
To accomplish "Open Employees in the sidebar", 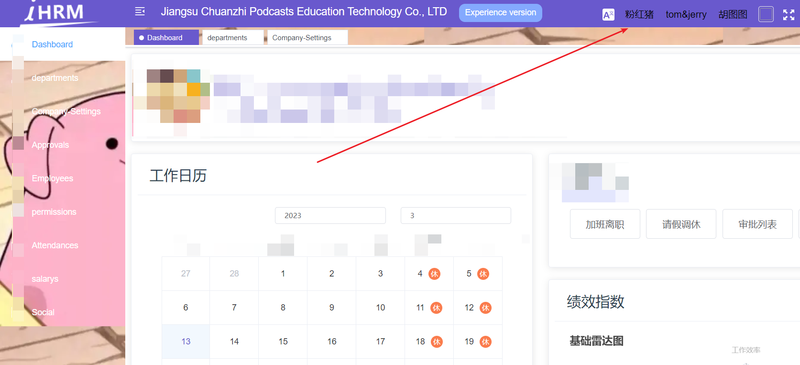I will click(x=53, y=179).
